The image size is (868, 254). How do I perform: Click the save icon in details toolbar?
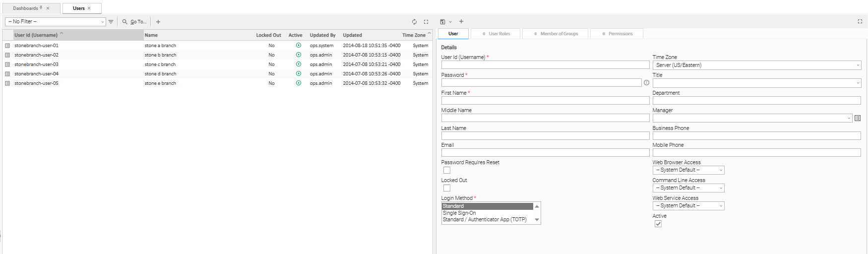pos(442,22)
